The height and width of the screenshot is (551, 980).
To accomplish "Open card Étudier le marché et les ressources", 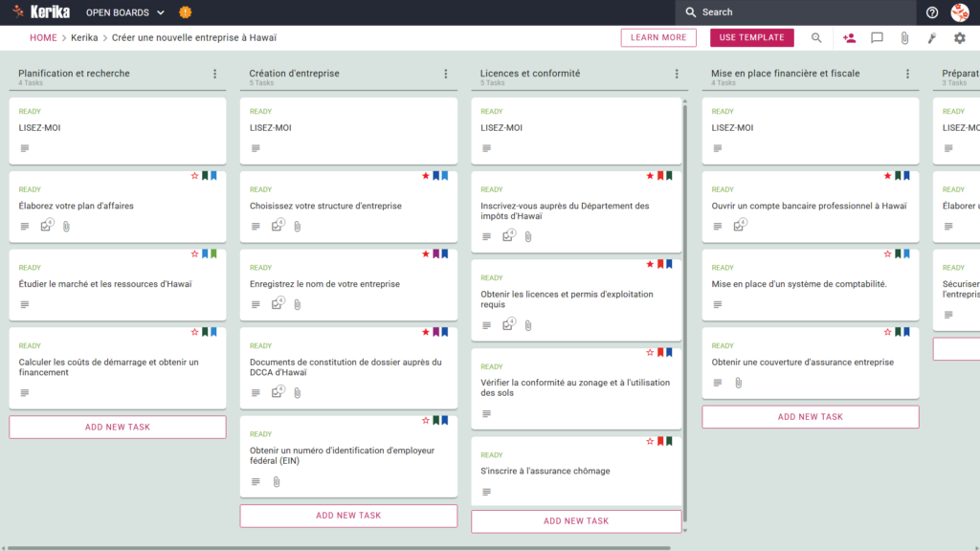I will click(x=118, y=285).
